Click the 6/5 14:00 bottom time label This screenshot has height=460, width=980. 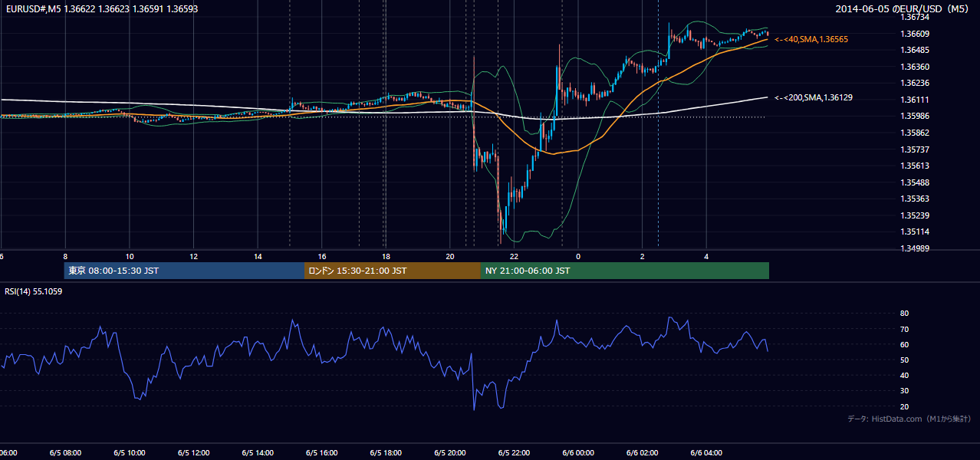(x=258, y=452)
